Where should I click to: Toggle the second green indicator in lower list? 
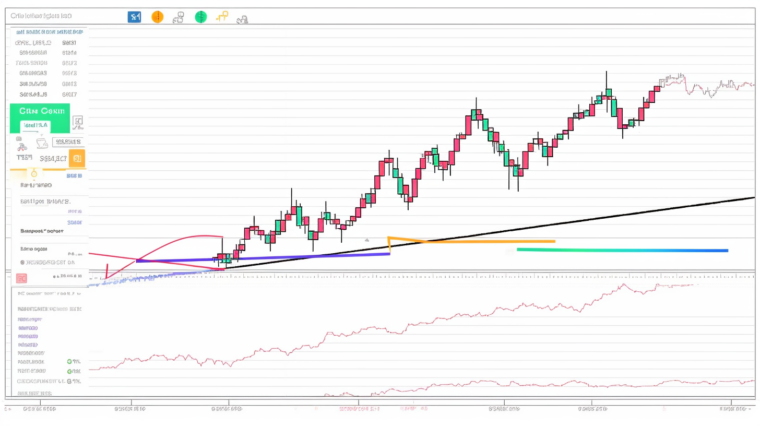70,371
